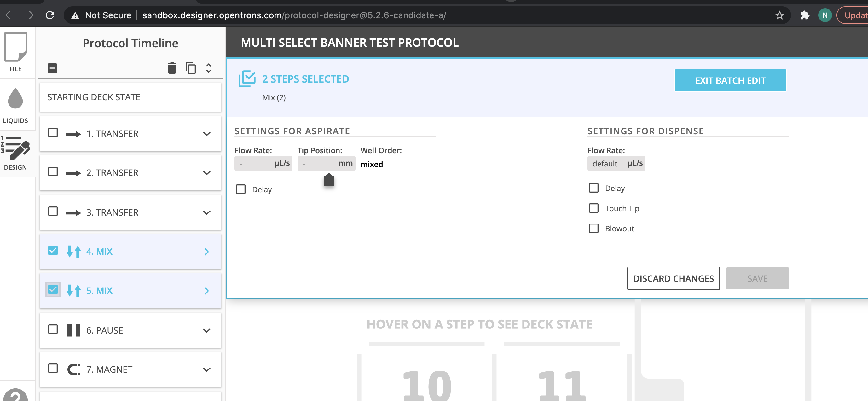Duplicate selected steps with copy icon
This screenshot has width=868, height=401.
point(191,68)
